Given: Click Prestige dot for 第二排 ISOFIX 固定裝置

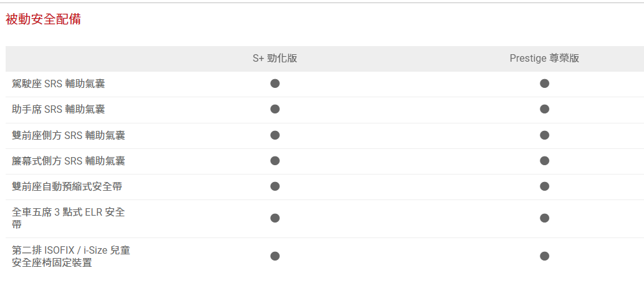Looking at the screenshot, I should [544, 256].
